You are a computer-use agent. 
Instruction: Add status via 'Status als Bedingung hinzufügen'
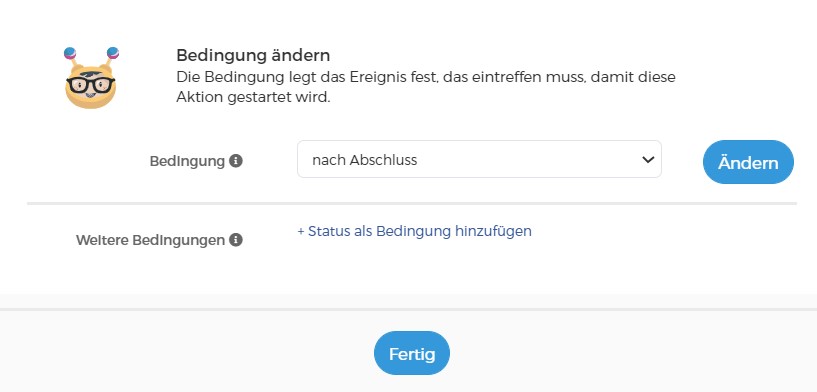(x=414, y=231)
